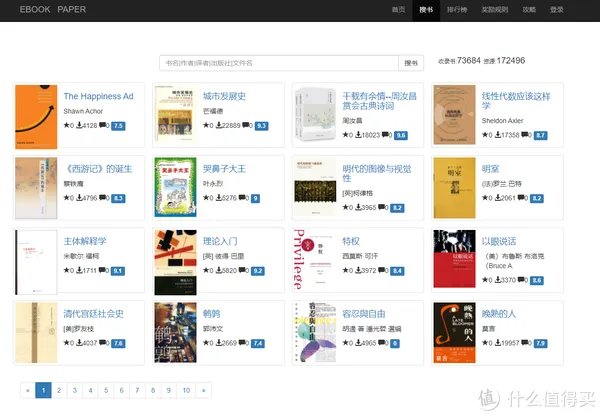Click the 9.1 rating badge of 主体解释学
600x416 pixels.
point(118,271)
